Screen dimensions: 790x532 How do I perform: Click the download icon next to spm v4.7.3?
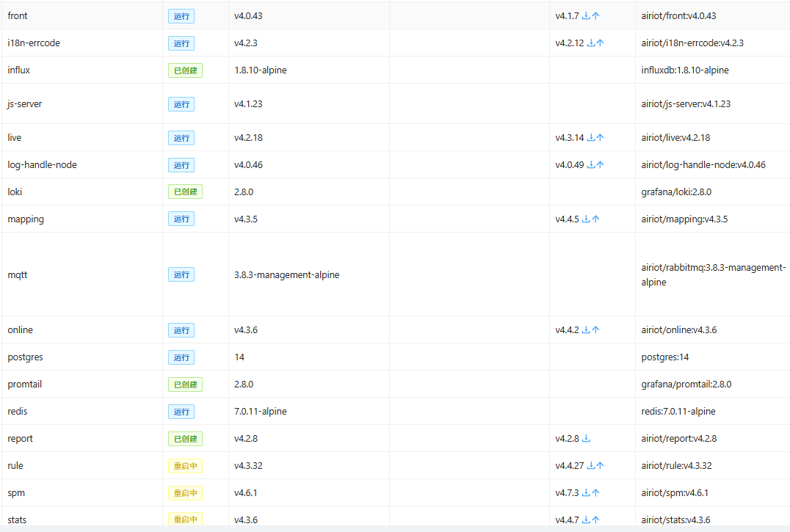point(586,492)
